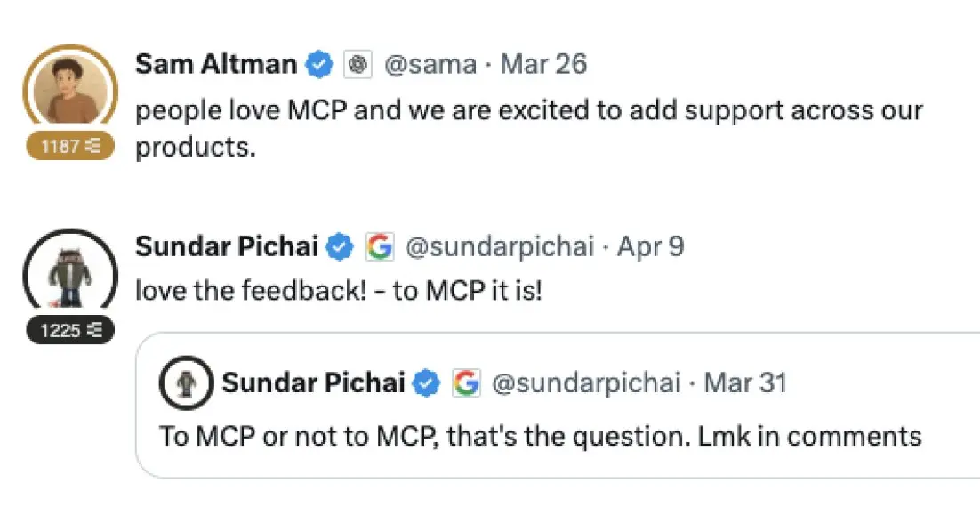The image size is (980, 507).
Task: Open Sam Altman's tweet about MCP support
Action: point(528,127)
